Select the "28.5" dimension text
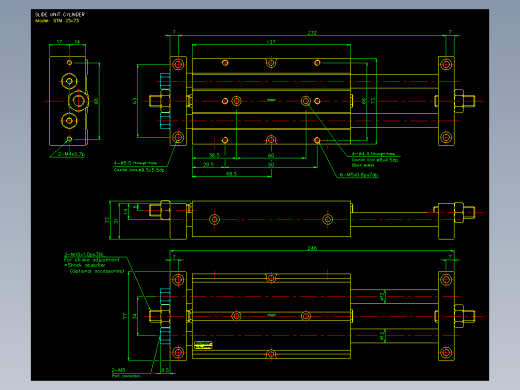 (x=208, y=164)
